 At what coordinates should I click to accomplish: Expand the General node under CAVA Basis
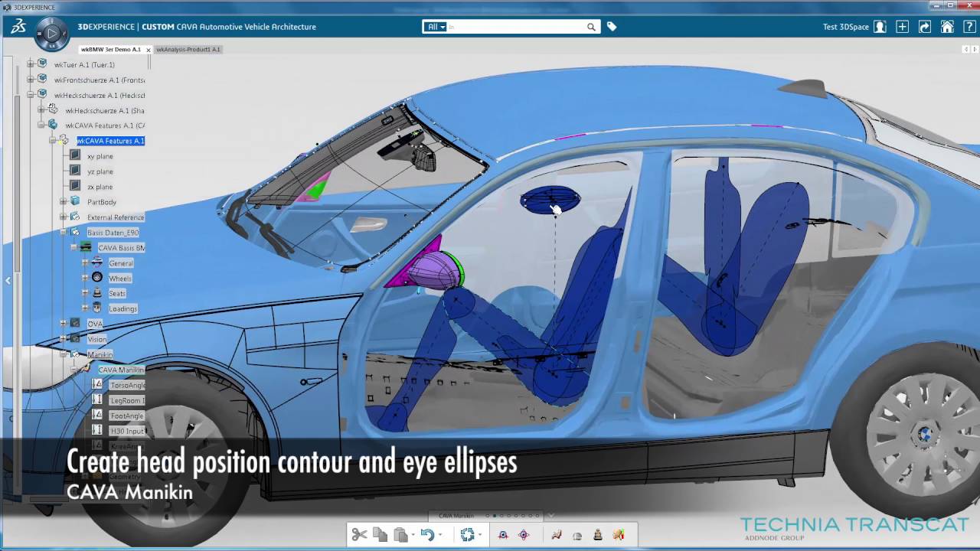pyautogui.click(x=86, y=262)
